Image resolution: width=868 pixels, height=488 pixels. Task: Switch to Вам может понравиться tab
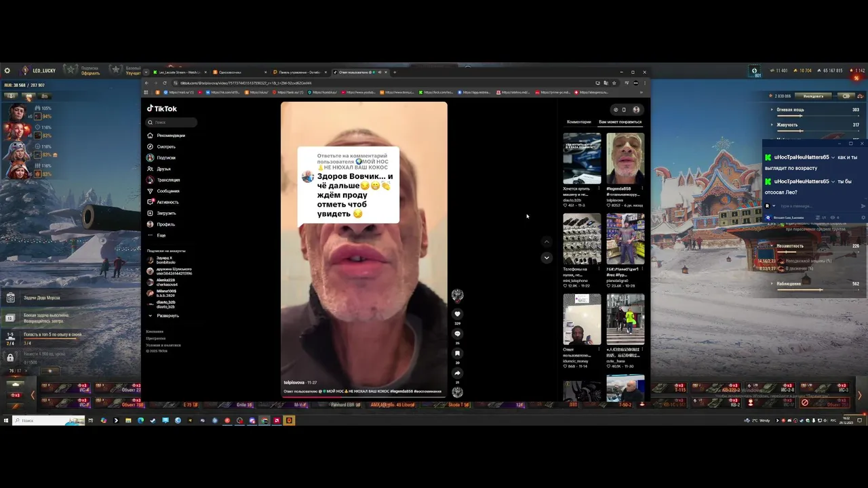(x=620, y=122)
